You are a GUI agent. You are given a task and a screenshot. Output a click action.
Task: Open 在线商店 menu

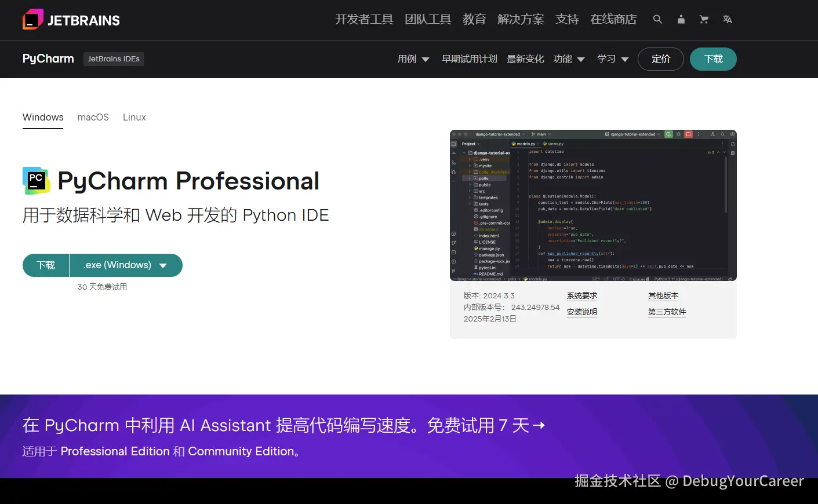point(613,19)
